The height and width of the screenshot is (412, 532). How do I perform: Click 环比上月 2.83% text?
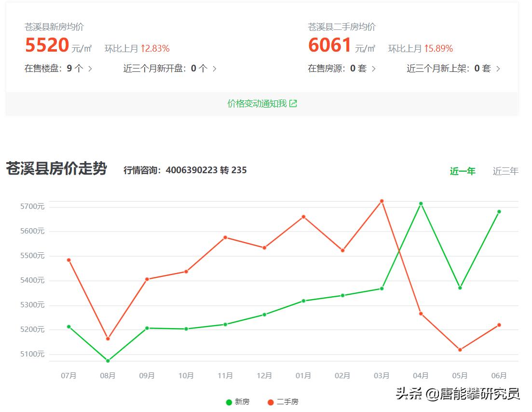[137, 49]
